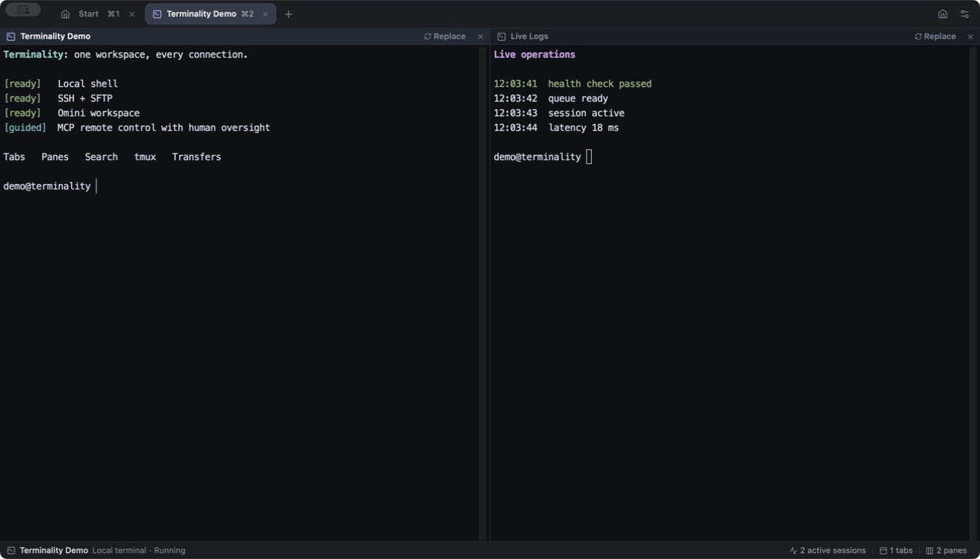Click the 'Local shell' ready line
Screen dimensions: 980x559
click(x=60, y=84)
